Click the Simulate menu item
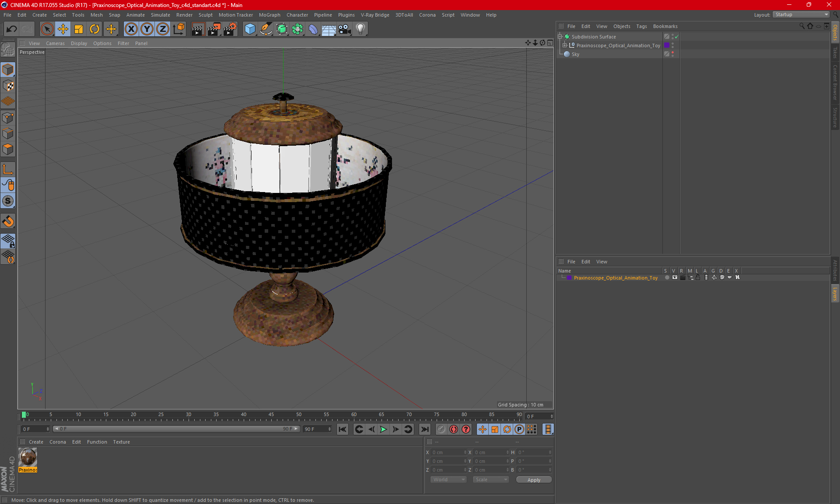The height and width of the screenshot is (504, 840). (160, 14)
